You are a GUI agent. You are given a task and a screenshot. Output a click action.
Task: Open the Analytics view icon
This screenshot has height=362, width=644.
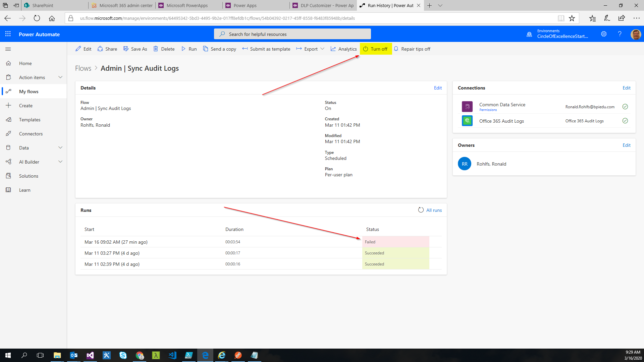[x=333, y=49]
